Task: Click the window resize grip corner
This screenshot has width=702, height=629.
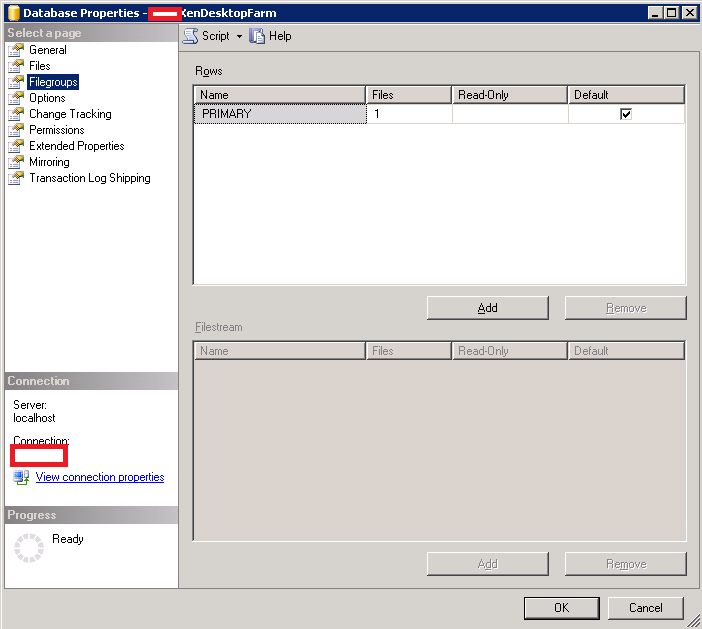Action: point(694,620)
